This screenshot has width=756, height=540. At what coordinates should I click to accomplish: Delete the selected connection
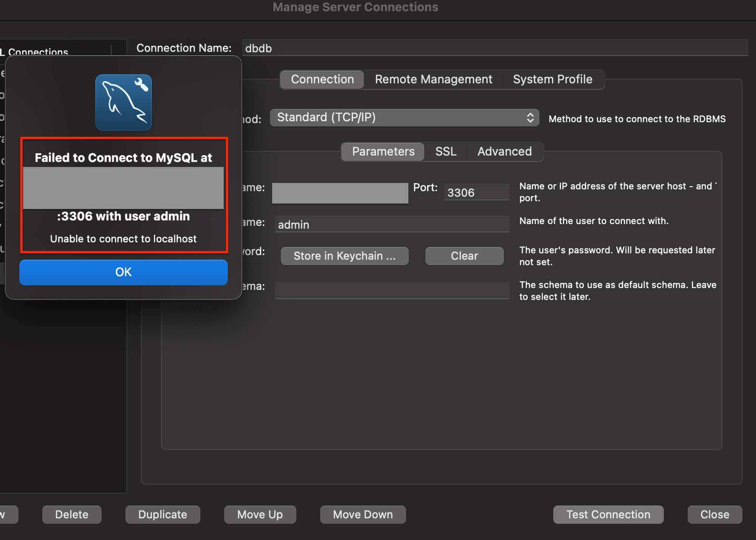pos(71,514)
